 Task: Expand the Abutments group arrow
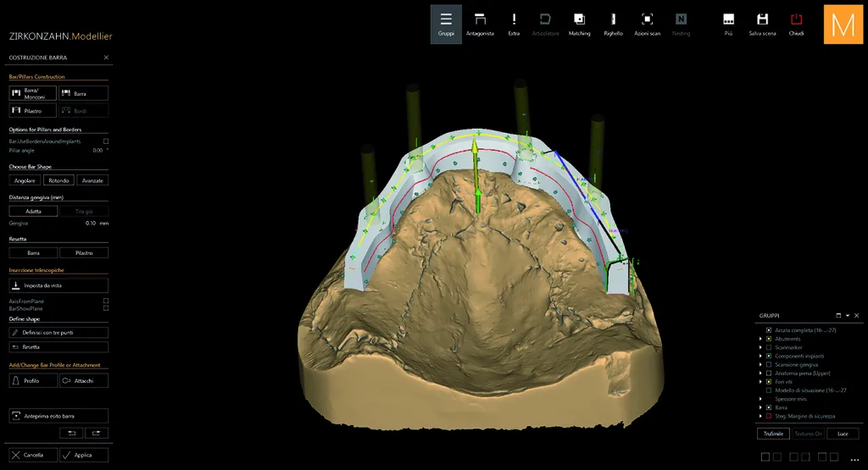pyautogui.click(x=760, y=339)
